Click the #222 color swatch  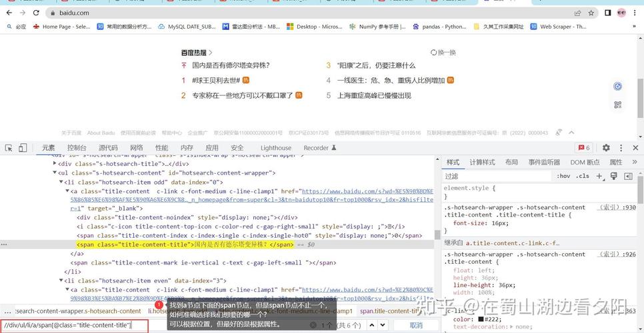481,320
